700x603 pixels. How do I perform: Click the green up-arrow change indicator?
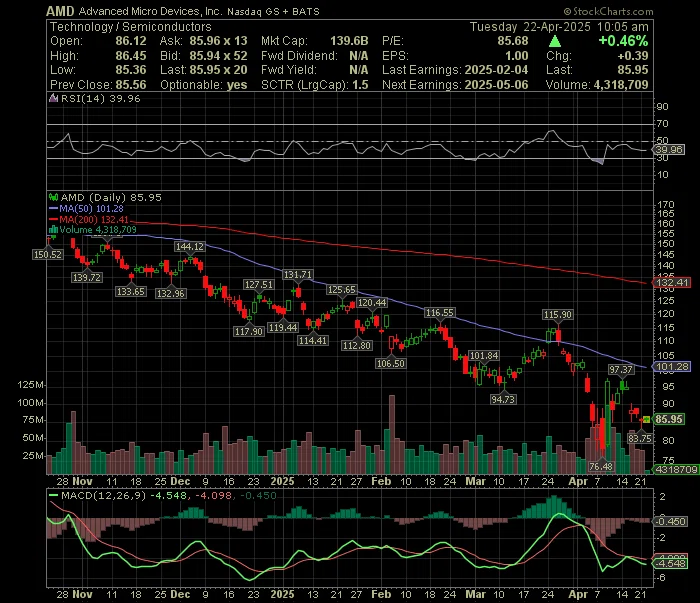click(x=554, y=42)
